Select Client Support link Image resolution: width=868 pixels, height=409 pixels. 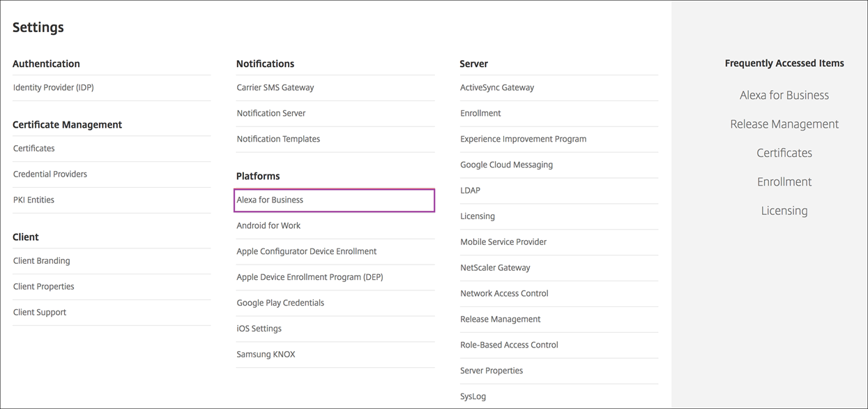tap(40, 313)
